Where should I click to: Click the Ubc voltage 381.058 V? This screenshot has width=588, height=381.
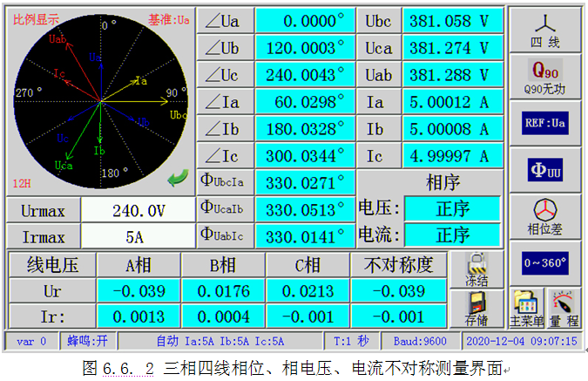click(453, 21)
